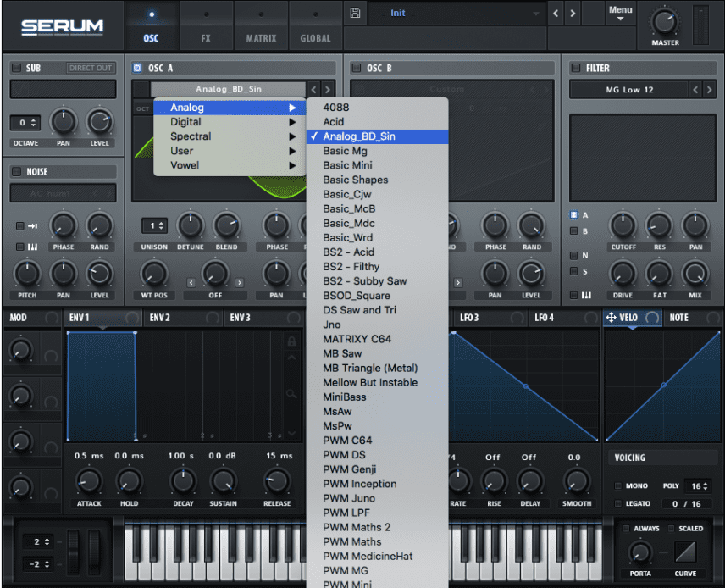
Task: Click the filter CUTOFF knob
Action: coord(623,225)
